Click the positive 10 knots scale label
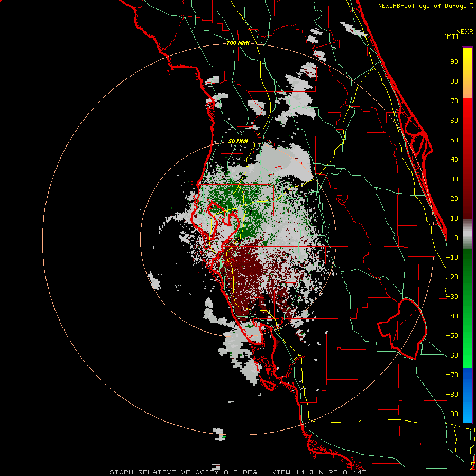This screenshot has height=476, width=476. 454,218
